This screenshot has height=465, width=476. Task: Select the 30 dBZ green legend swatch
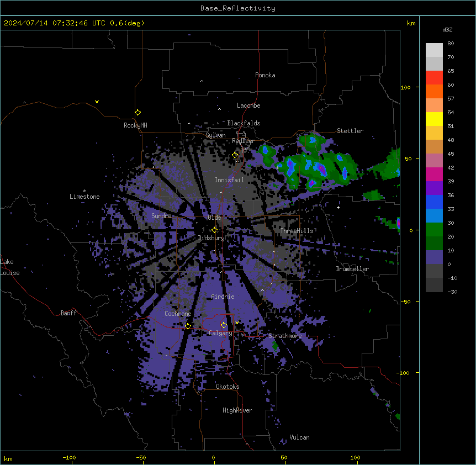(434, 230)
